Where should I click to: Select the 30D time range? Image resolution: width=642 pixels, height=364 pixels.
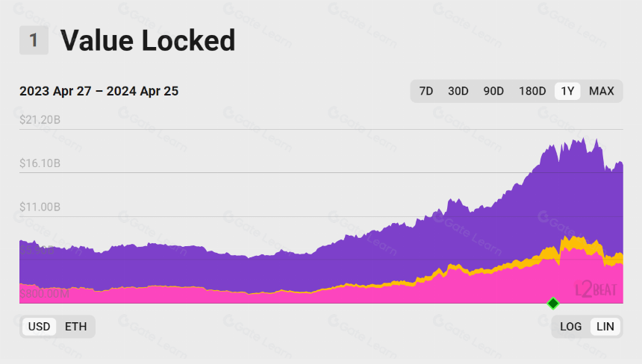pos(458,91)
